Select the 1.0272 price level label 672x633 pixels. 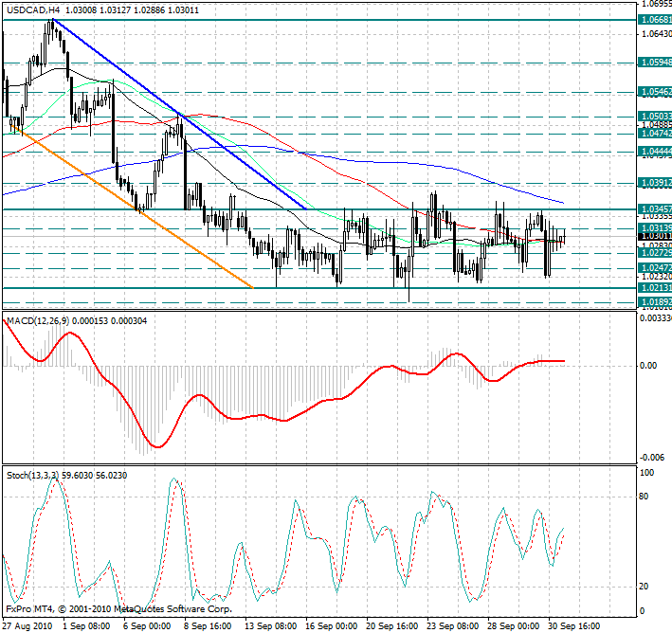pyautogui.click(x=655, y=253)
